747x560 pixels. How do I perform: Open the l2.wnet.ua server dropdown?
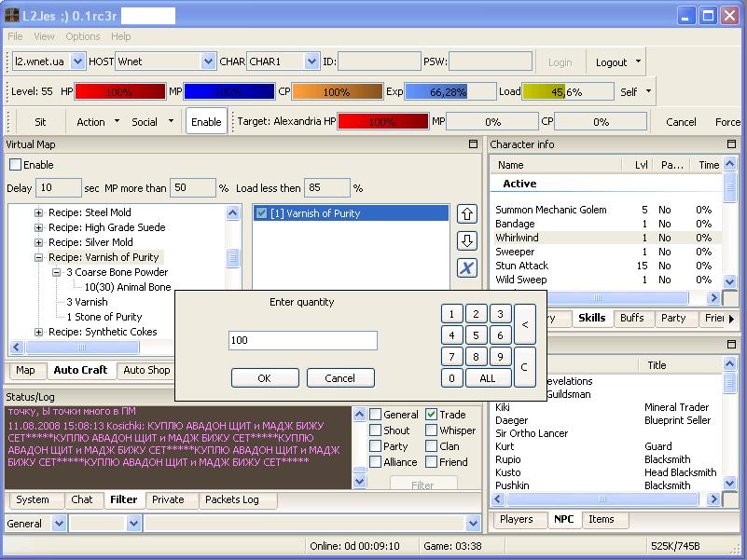(77, 61)
